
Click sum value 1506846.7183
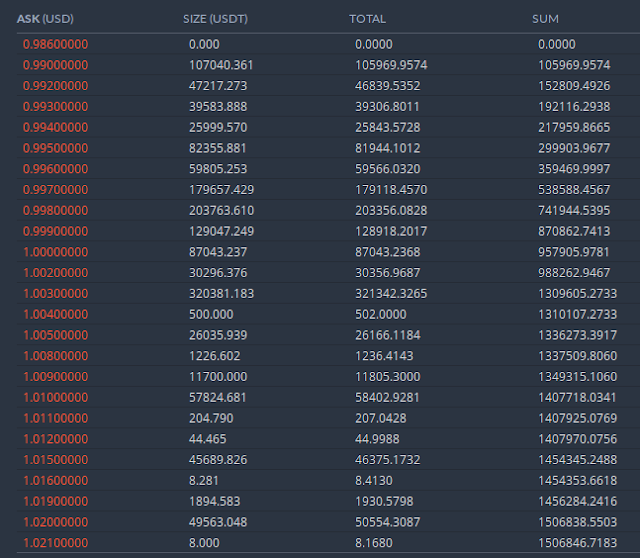[x=578, y=542]
